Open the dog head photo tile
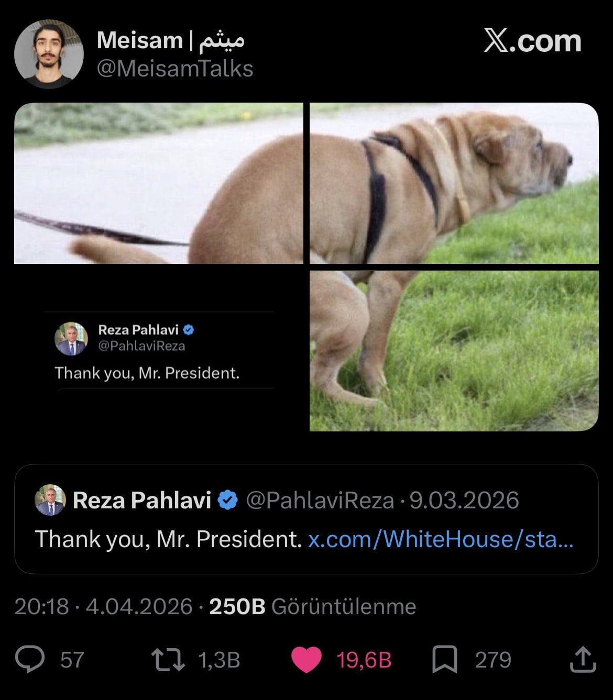Viewport: 613px width, 700px height. [x=454, y=183]
